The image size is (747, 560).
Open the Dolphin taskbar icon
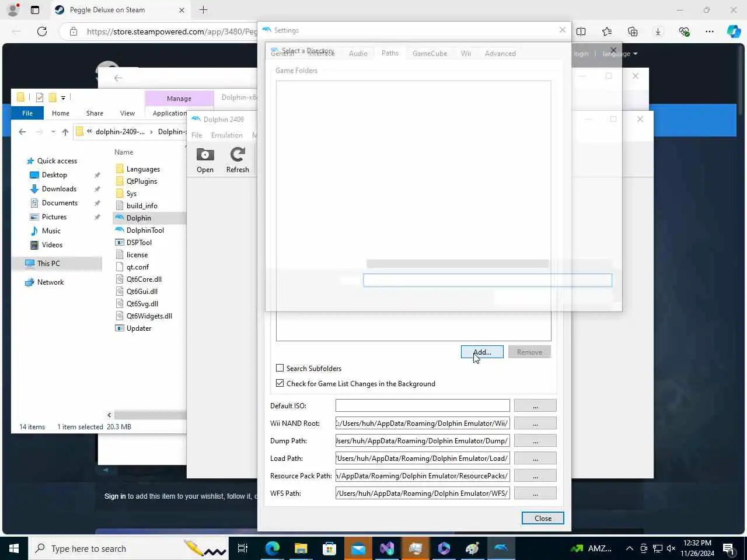click(501, 548)
